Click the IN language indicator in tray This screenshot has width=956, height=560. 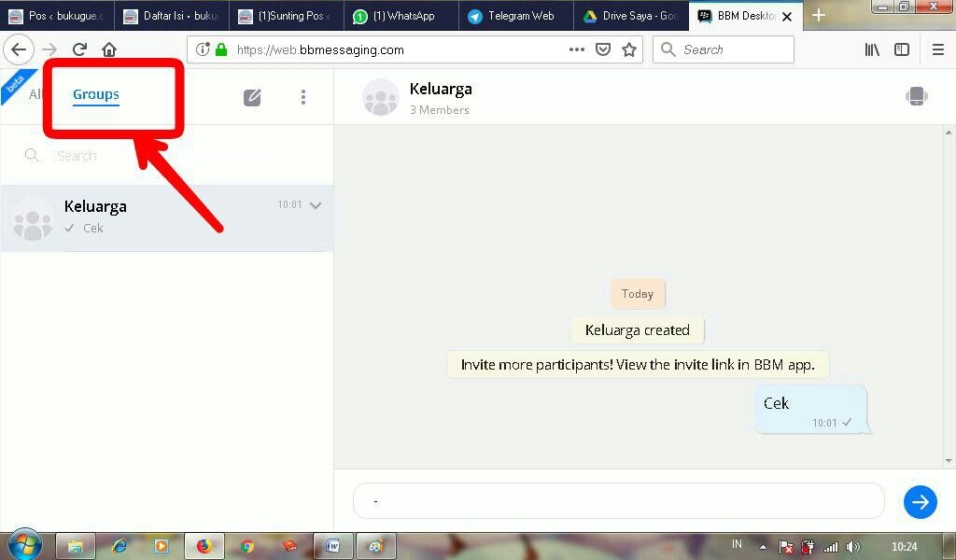pos(738,544)
